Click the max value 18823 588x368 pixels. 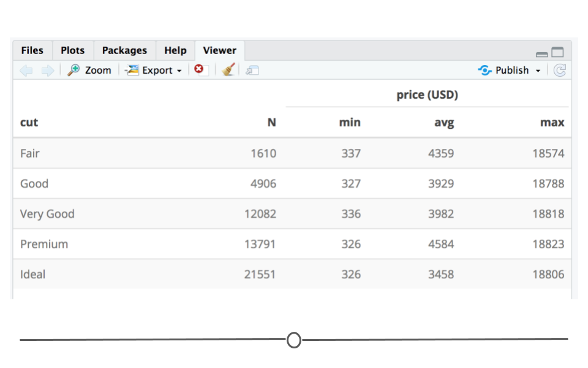point(548,244)
